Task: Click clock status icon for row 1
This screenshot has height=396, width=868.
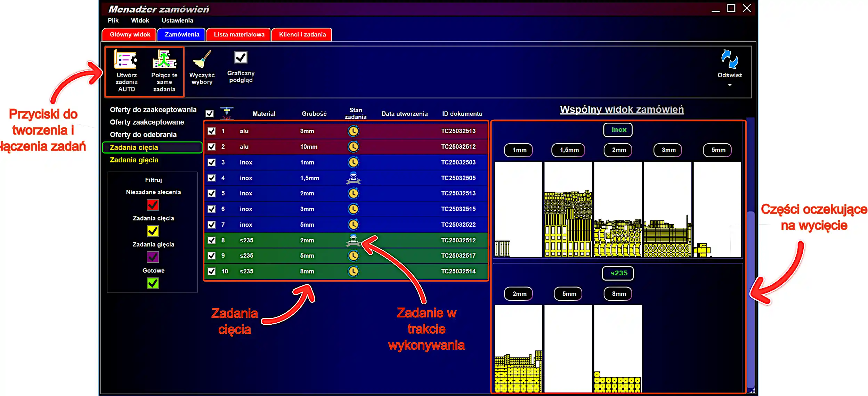Action: click(x=353, y=131)
